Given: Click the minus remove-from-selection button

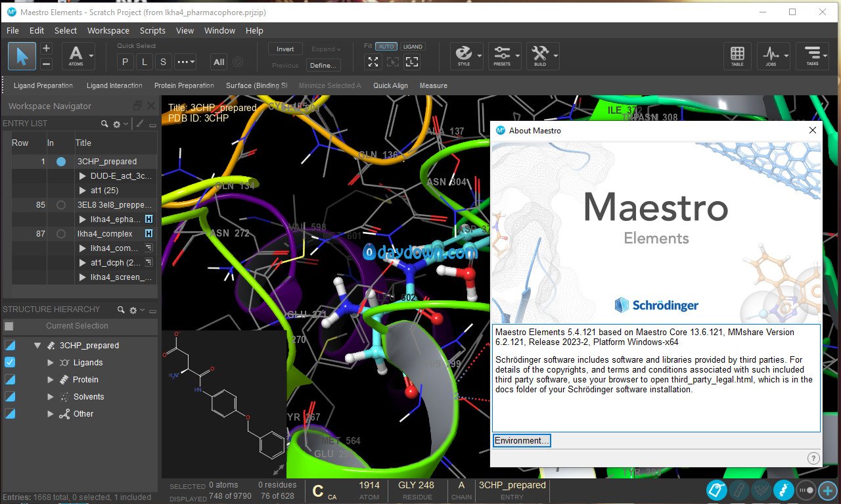Looking at the screenshot, I should [46, 64].
